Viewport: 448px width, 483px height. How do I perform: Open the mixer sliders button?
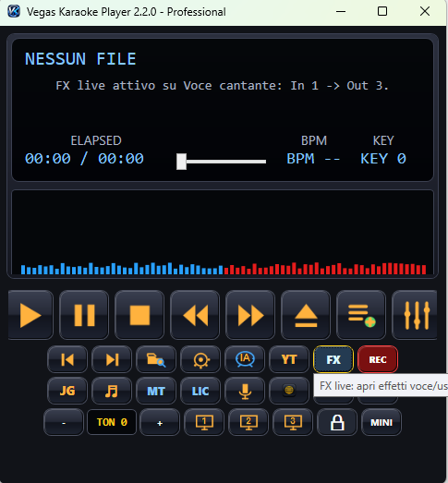click(415, 315)
